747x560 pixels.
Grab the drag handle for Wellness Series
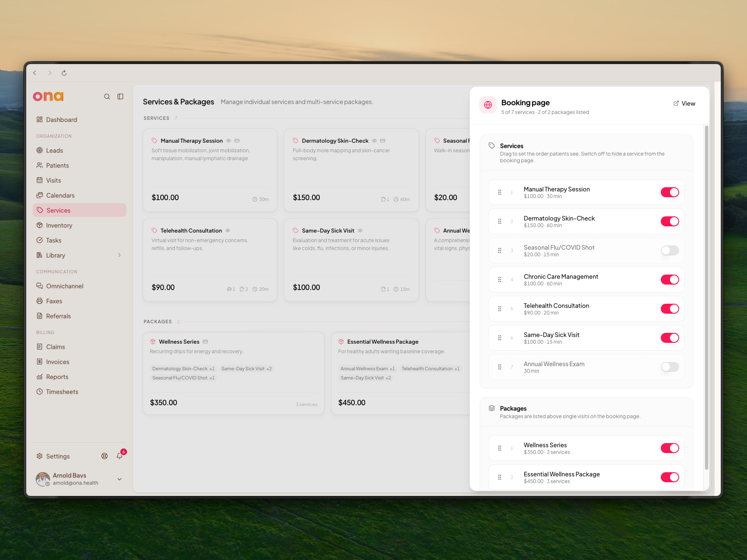[x=500, y=448]
